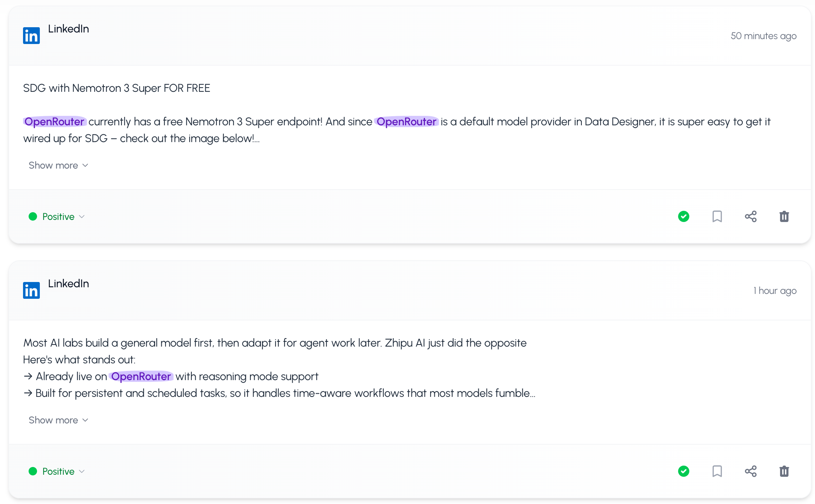
Task: Click the LinkedIn icon on the first mention
Action: [x=31, y=35]
